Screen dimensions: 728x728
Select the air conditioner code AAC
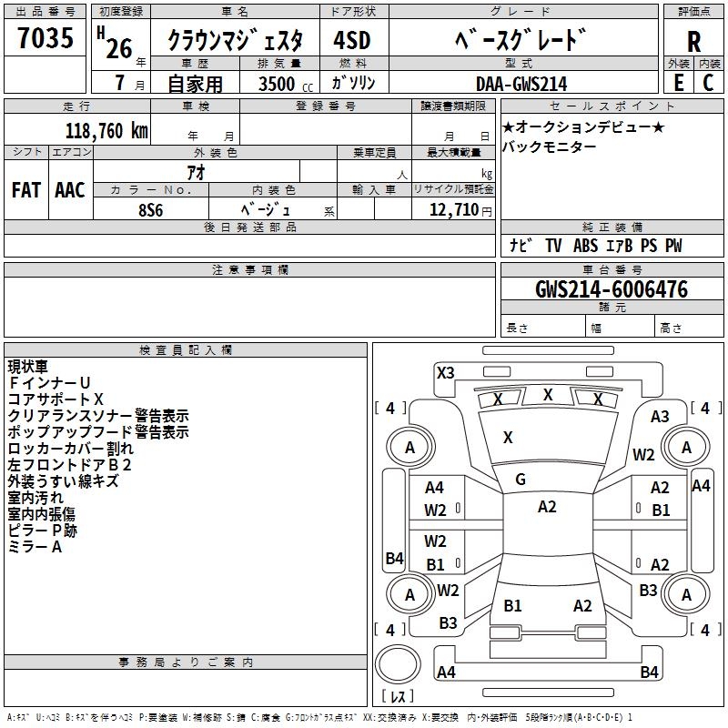(70, 190)
